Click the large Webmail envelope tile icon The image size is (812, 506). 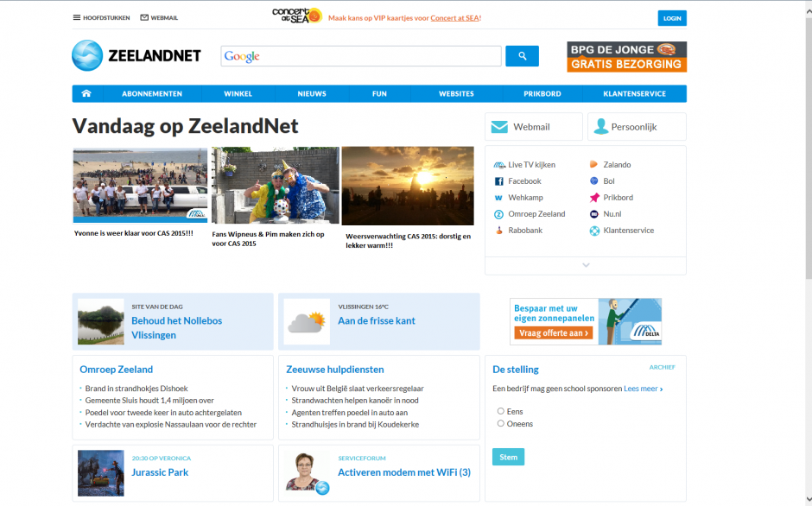pos(499,127)
